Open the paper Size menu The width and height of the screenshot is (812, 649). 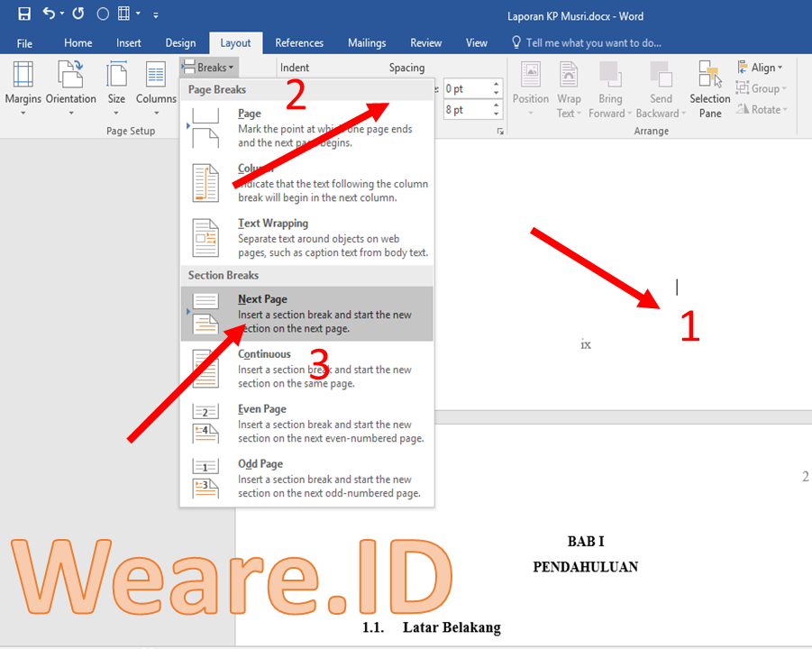116,88
